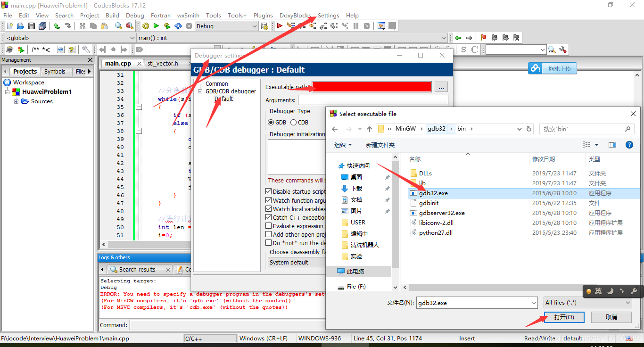Save the current file via toolbar icon
Image resolution: width=644 pixels, height=347 pixels.
[32, 26]
